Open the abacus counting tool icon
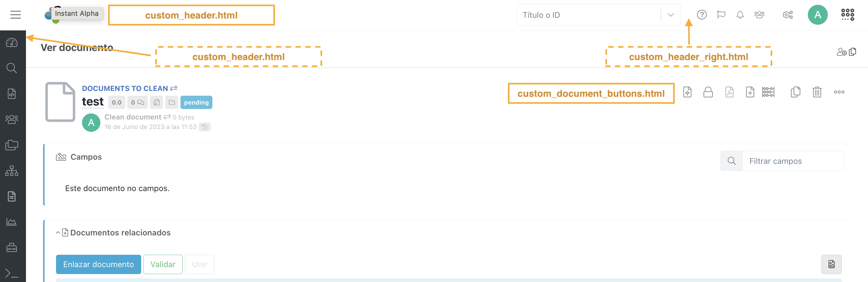The height and width of the screenshot is (282, 868). 768,92
